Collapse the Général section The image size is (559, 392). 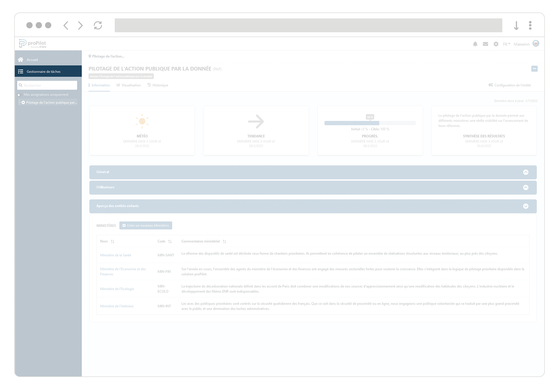coord(526,172)
